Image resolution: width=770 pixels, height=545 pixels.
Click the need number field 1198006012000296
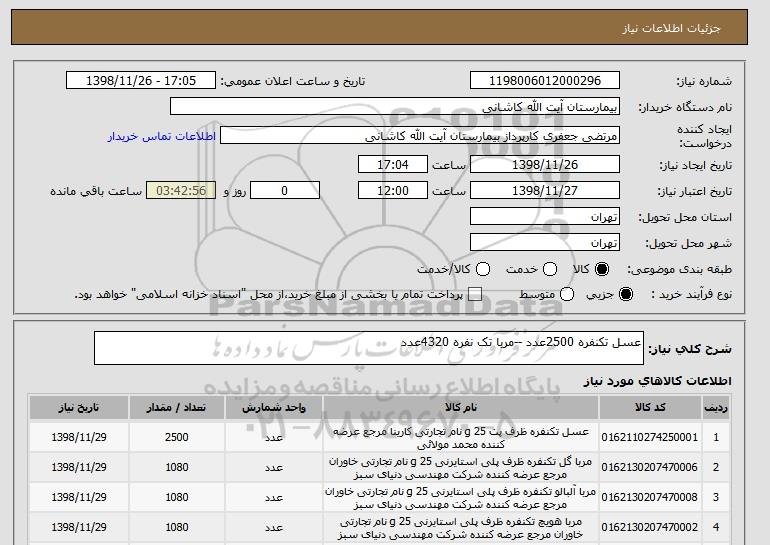545,81
